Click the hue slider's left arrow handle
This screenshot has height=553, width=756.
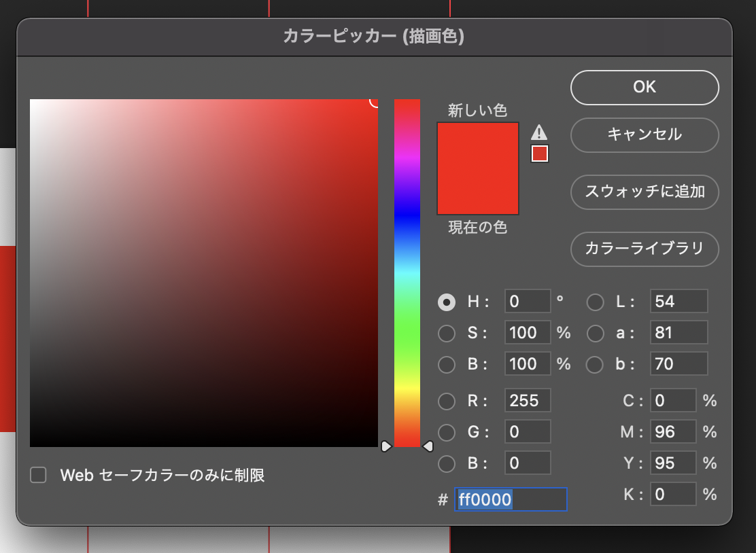click(x=385, y=446)
